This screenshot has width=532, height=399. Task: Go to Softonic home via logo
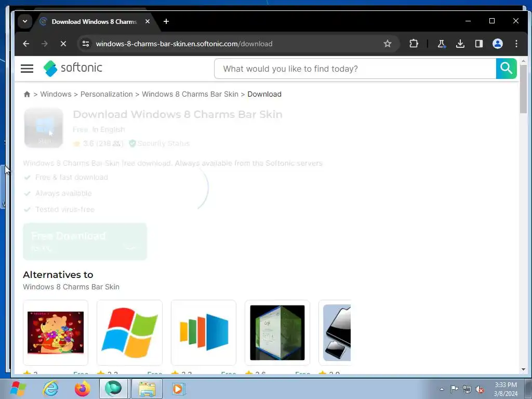[73, 68]
